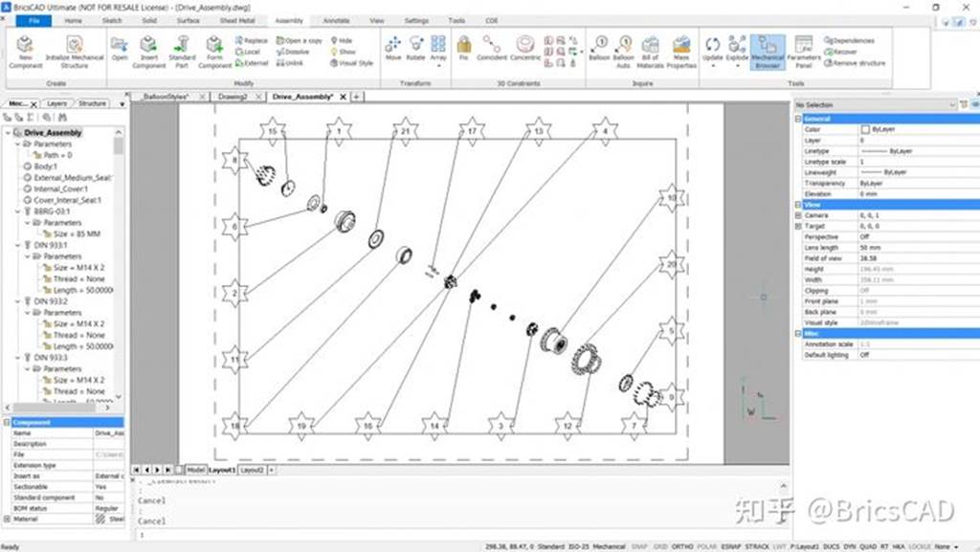Toggle ESNAP in the status bar
The image size is (980, 552).
coord(730,546)
